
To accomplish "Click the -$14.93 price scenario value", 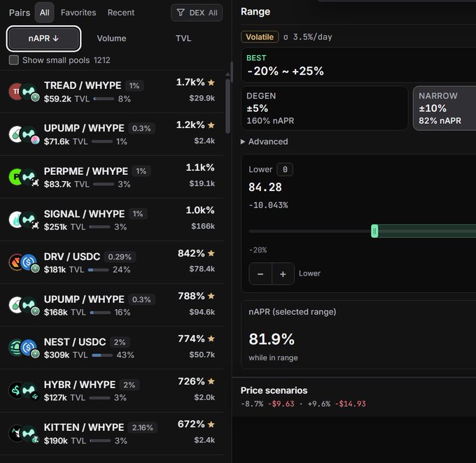I will tap(350, 404).
